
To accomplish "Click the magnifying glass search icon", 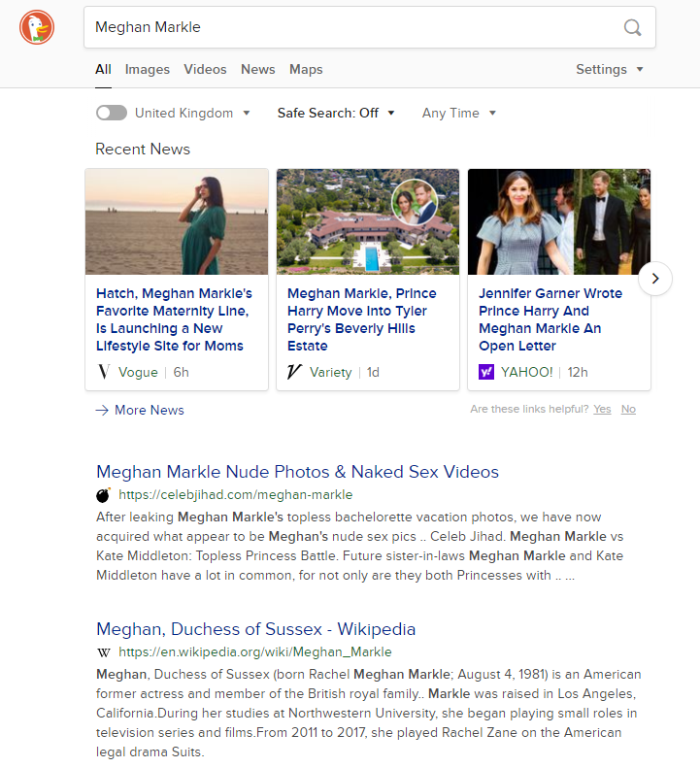I will 632,27.
